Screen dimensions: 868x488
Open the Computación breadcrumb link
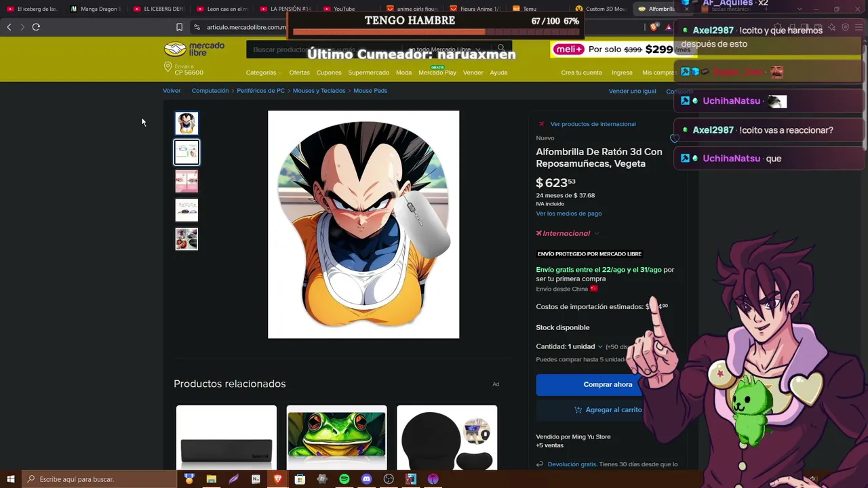[210, 91]
